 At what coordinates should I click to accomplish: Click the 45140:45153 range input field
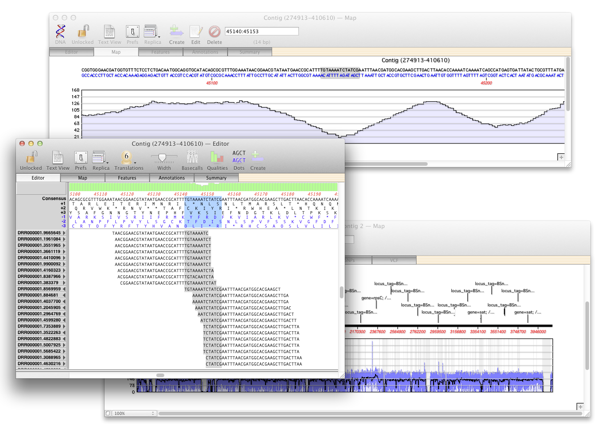pos(262,31)
